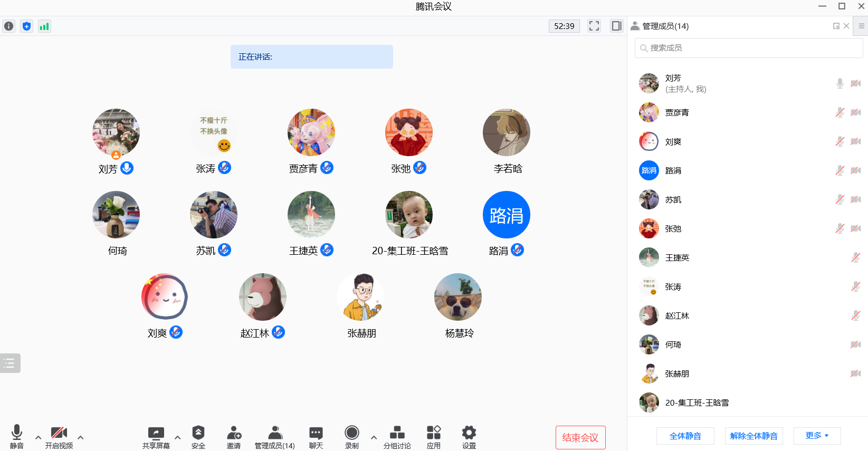Image resolution: width=868 pixels, height=451 pixels.
Task: Click muted mic beside 苏凯 in gallery
Action: pos(225,250)
